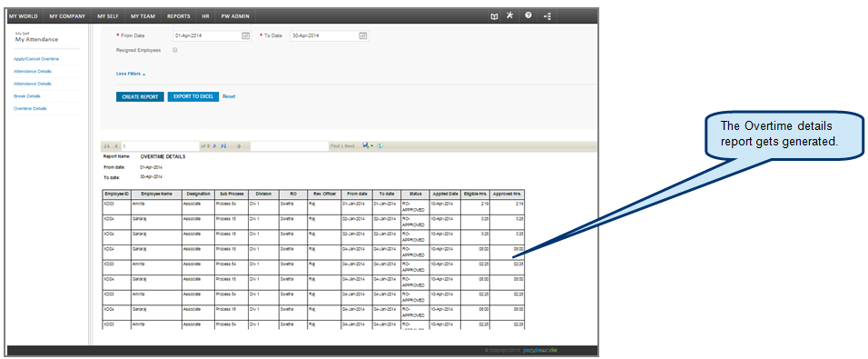The height and width of the screenshot is (359, 868).
Task: Open Overtime Details in sidebar
Action: (30, 108)
